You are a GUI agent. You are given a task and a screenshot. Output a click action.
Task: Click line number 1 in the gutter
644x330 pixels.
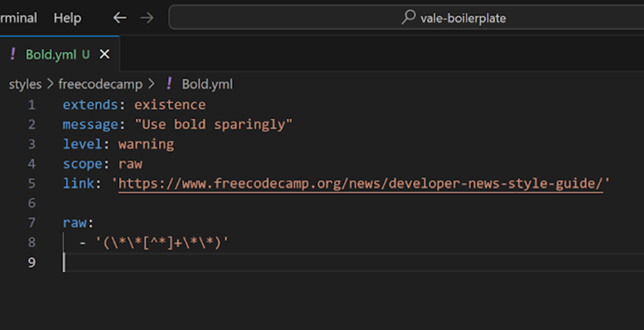pos(32,105)
